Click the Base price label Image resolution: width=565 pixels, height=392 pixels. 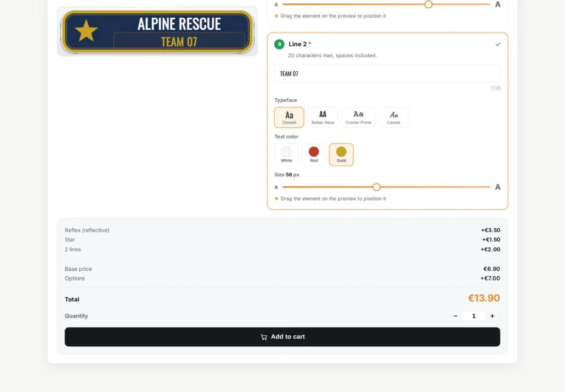click(x=78, y=269)
